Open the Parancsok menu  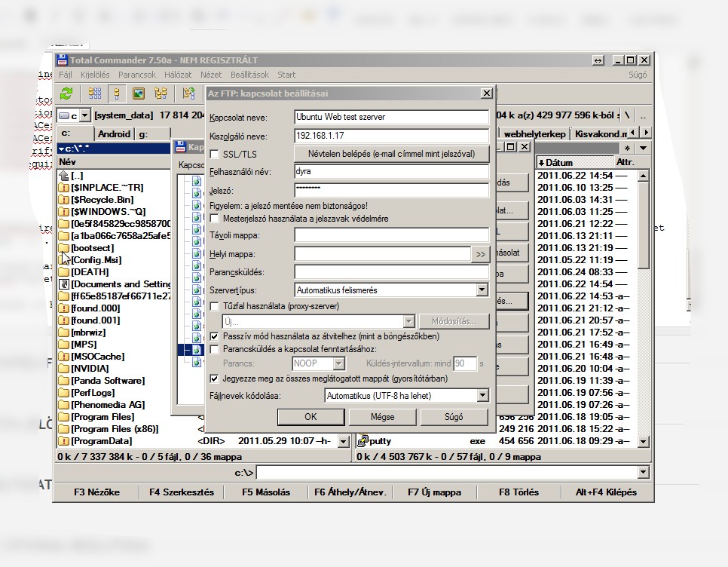click(137, 75)
